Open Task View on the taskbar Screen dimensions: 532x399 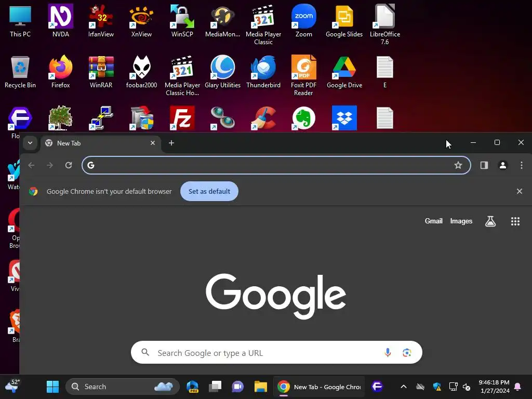coord(215,387)
